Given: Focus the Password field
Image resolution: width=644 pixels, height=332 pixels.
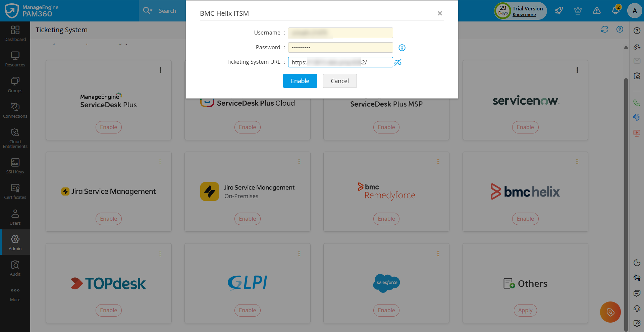Looking at the screenshot, I should (x=340, y=47).
